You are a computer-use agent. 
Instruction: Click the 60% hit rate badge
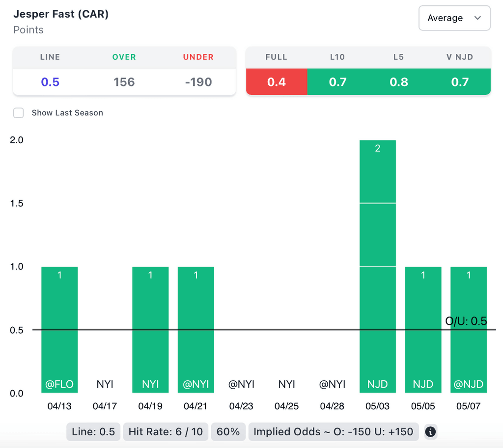click(228, 432)
